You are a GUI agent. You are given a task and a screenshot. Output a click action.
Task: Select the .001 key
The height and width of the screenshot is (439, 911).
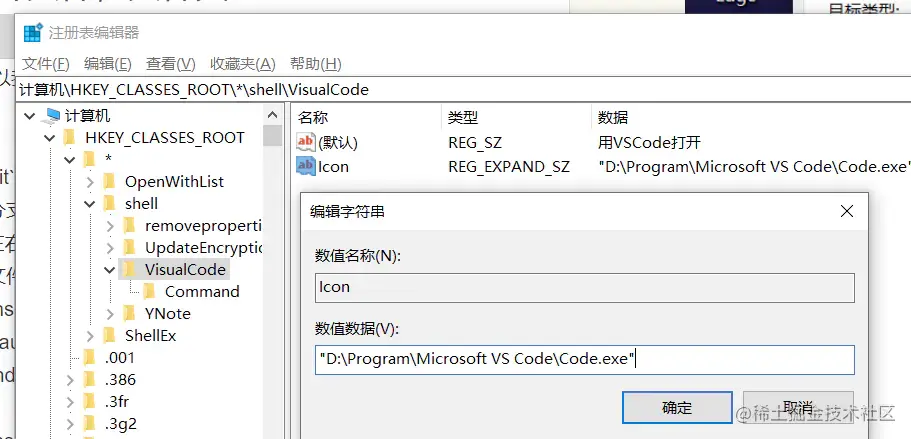pyautogui.click(x=120, y=358)
